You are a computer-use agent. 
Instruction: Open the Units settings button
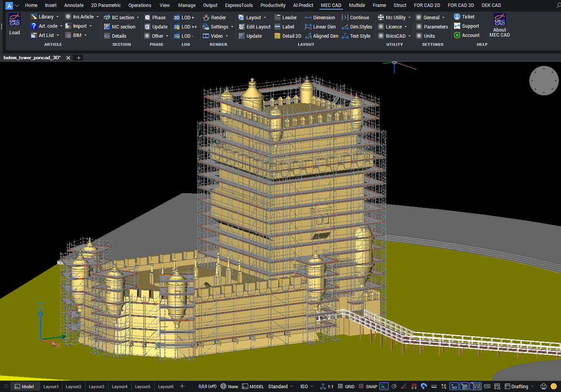click(x=426, y=36)
